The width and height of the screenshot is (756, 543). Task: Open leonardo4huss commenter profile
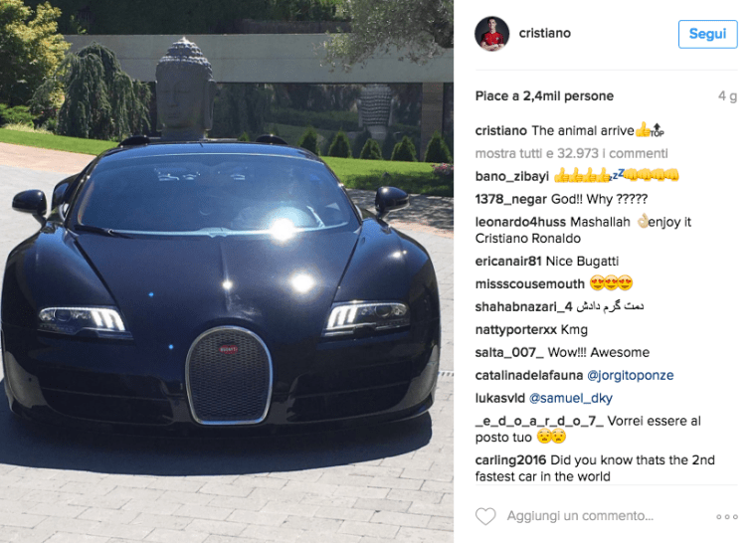pyautogui.click(x=520, y=222)
